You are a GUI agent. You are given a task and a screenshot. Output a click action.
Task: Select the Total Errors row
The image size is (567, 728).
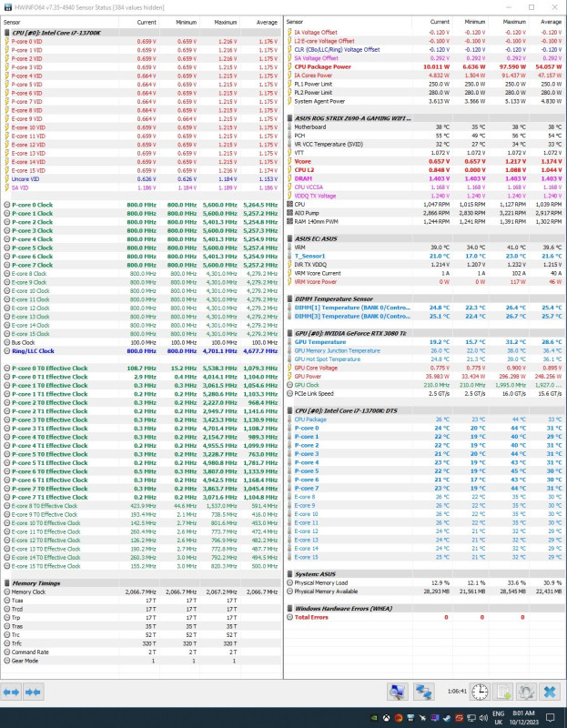pos(424,617)
